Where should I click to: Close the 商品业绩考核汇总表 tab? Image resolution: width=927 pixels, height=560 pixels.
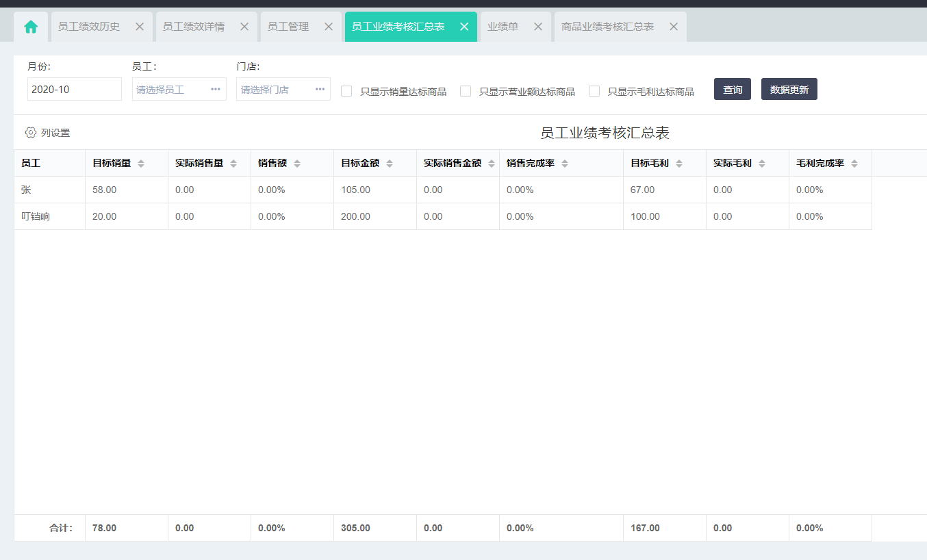(x=674, y=27)
